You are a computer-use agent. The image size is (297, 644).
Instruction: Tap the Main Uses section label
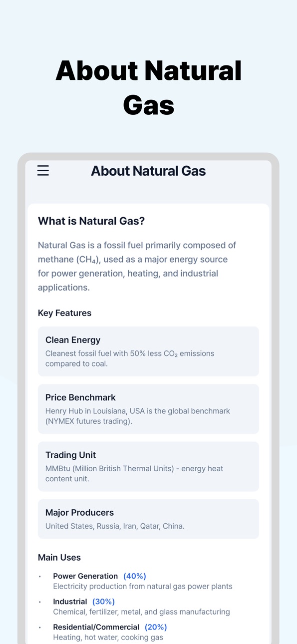coord(59,557)
